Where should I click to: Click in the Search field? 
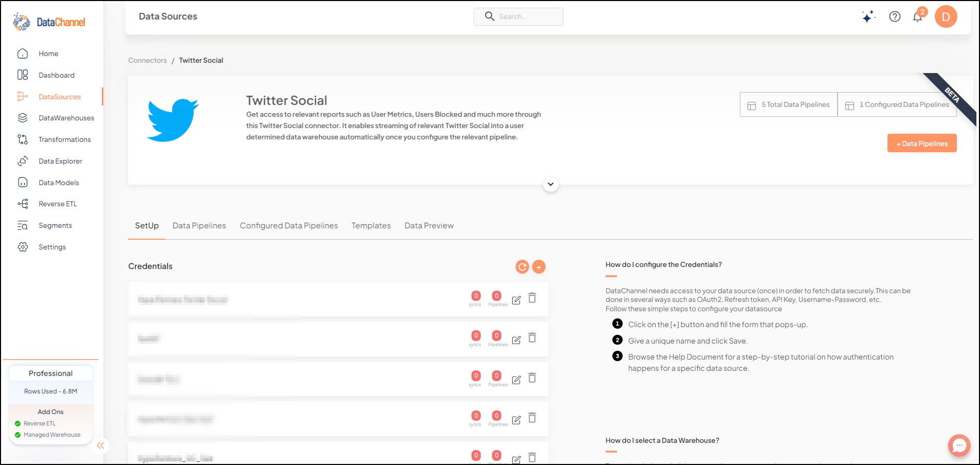[518, 16]
